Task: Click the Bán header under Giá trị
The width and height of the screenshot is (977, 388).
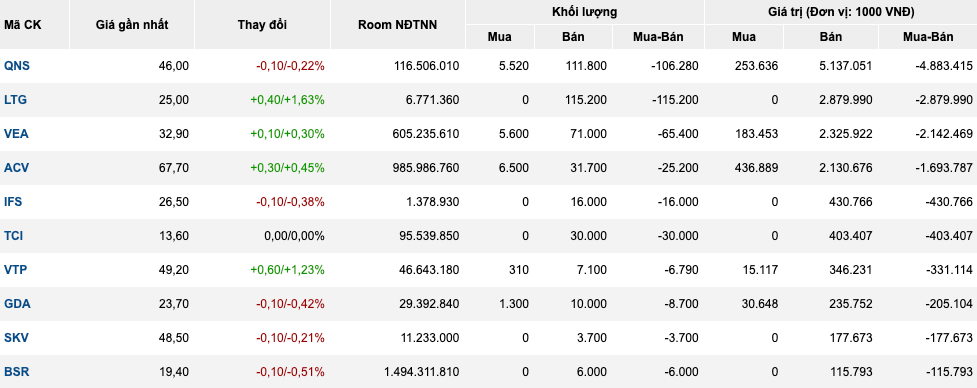Action: (831, 37)
